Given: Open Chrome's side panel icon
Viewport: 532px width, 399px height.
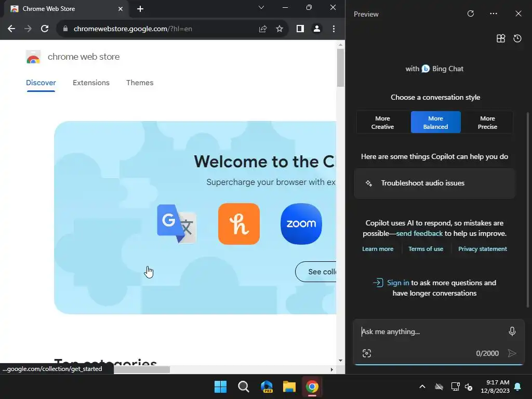Looking at the screenshot, I should point(300,29).
